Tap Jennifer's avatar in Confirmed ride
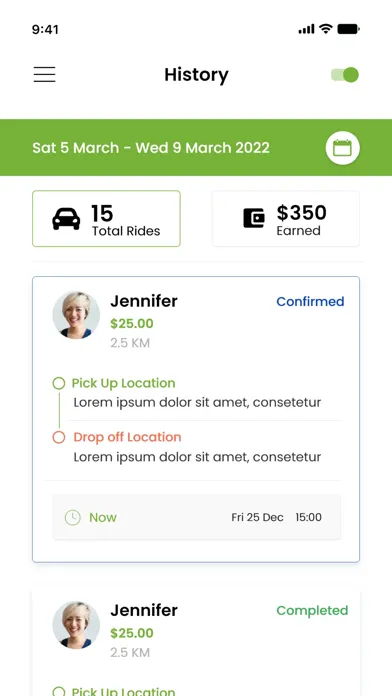This screenshot has height=696, width=392. [x=76, y=315]
